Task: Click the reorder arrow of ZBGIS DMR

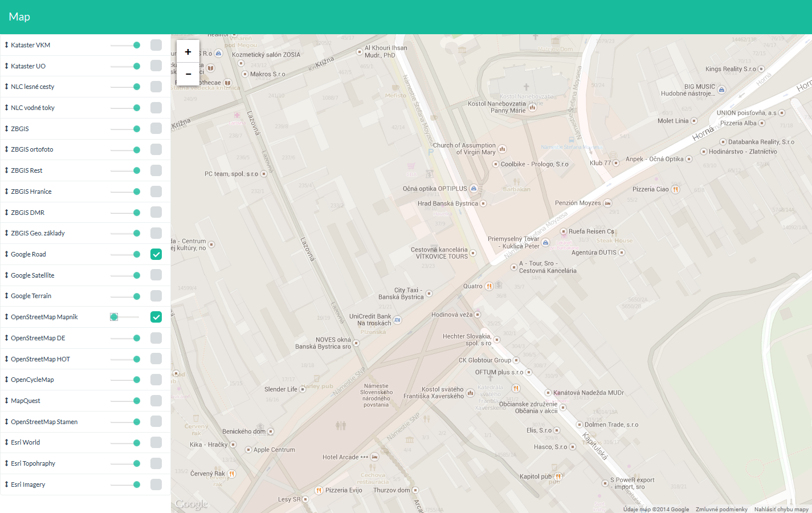Action: [6, 212]
